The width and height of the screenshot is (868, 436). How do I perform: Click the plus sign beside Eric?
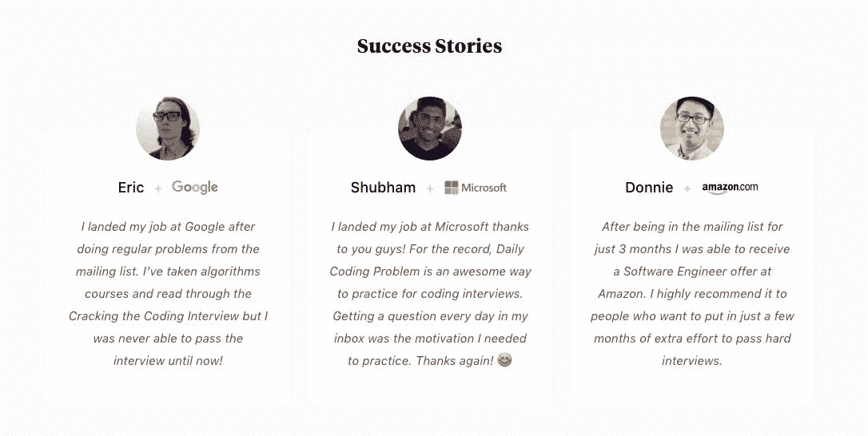[158, 188]
